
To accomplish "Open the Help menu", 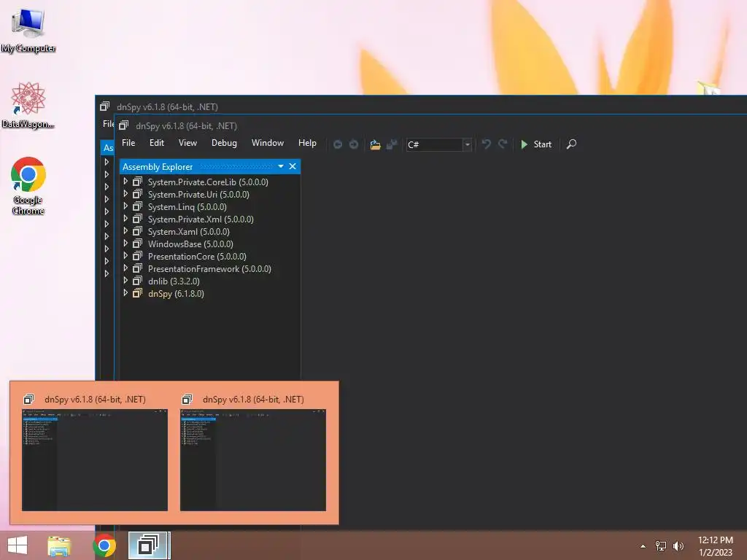I will tap(307, 143).
